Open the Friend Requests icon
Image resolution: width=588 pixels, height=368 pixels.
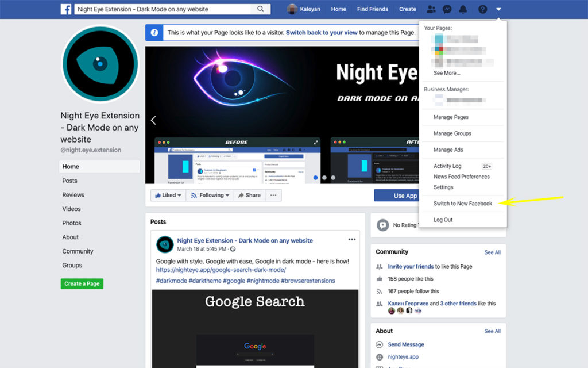[x=431, y=9]
